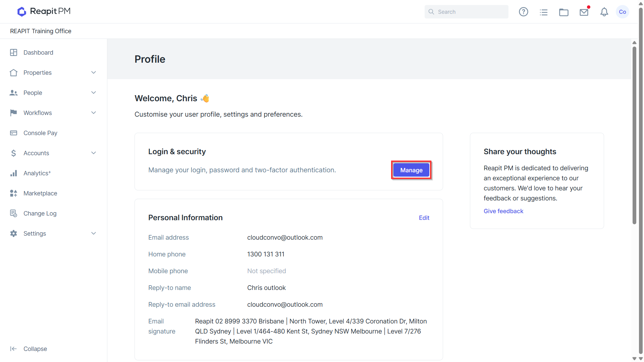Click the inner page scrollbar thumb
The width and height of the screenshot is (644, 362).
tap(634, 135)
